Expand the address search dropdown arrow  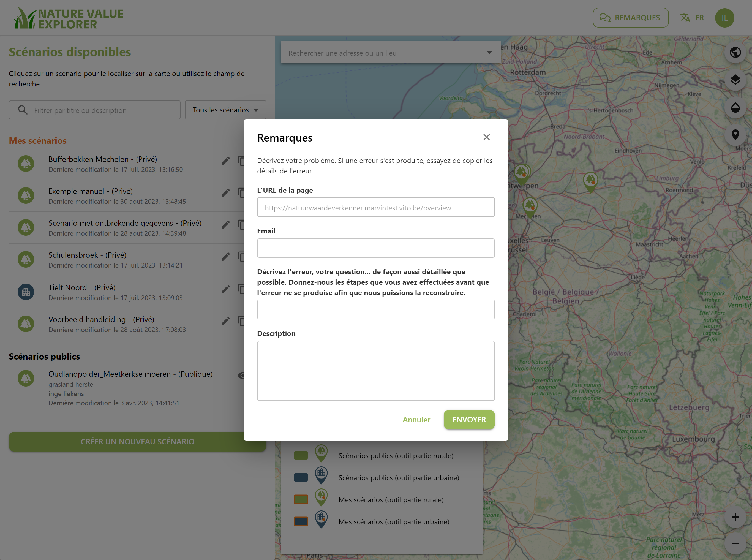pos(489,53)
